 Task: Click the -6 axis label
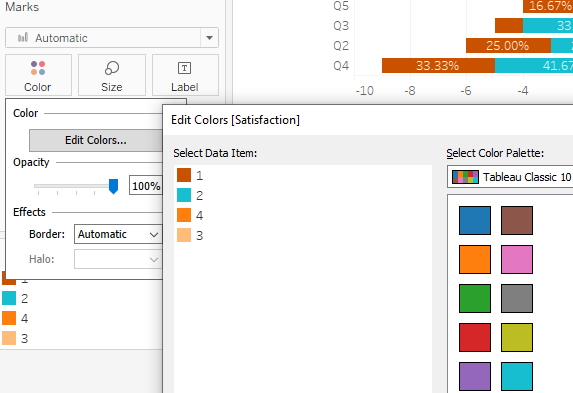click(466, 91)
